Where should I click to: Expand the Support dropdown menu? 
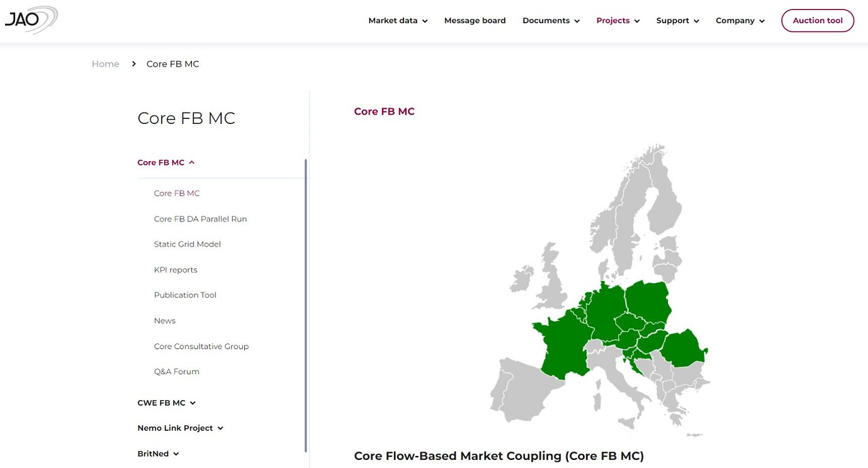click(x=677, y=21)
